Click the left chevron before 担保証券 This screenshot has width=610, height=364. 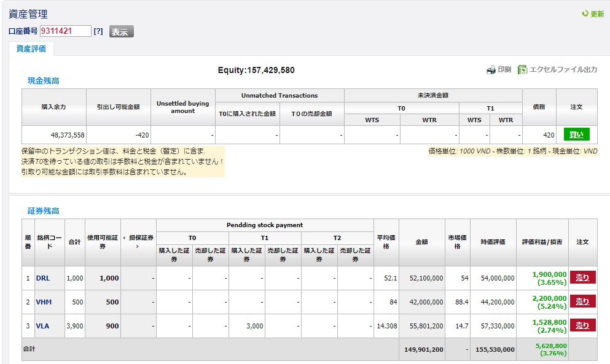click(125, 238)
